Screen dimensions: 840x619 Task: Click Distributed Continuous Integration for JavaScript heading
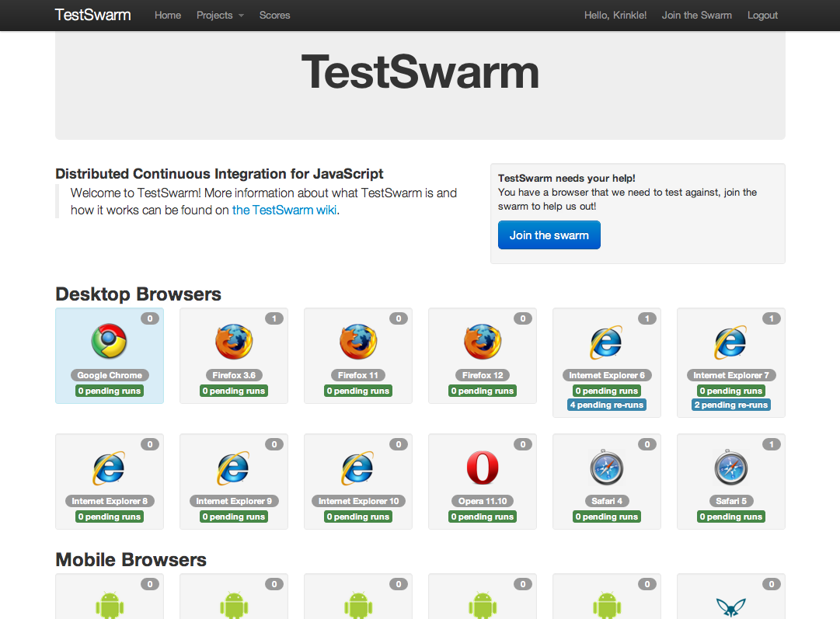click(219, 173)
